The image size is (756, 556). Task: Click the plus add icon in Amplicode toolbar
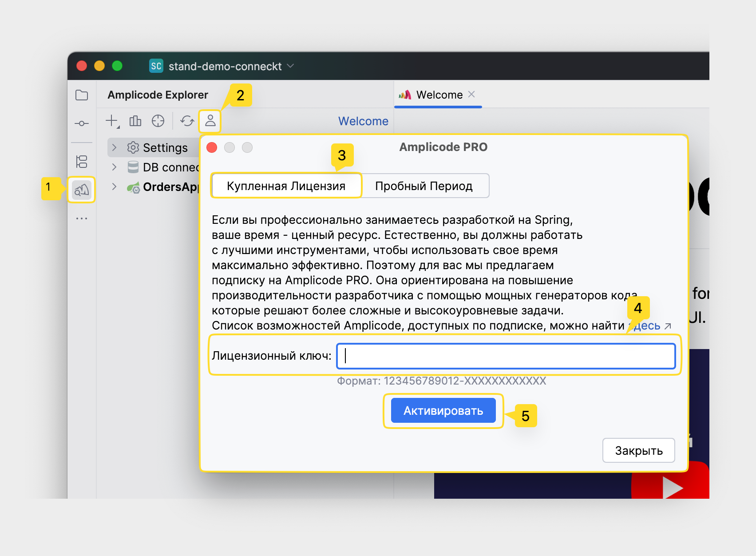pyautogui.click(x=112, y=121)
